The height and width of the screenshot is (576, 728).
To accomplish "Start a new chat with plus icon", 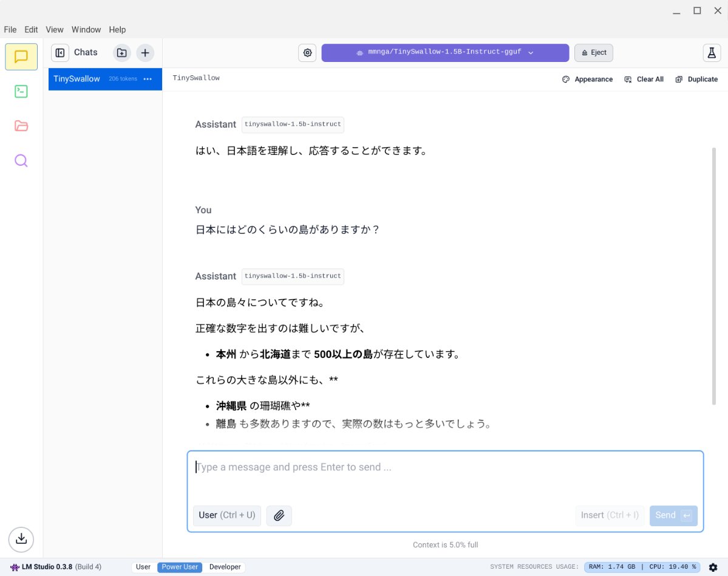I will point(145,53).
